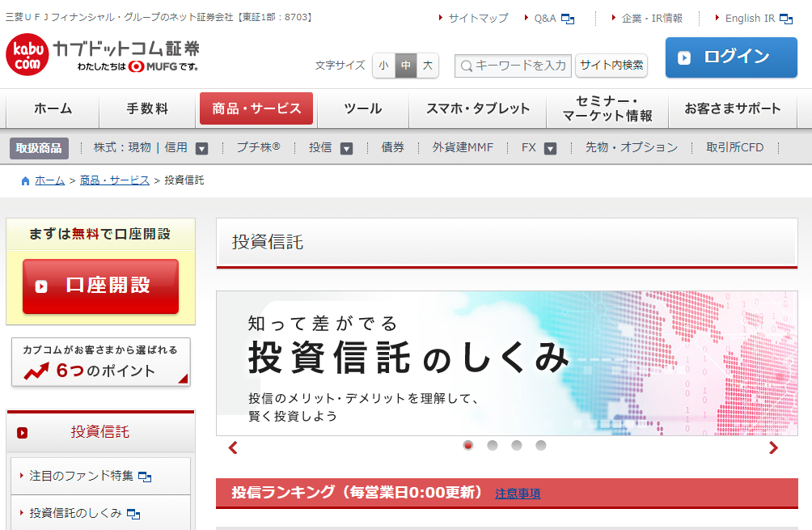Click the blue ログイン button
The height and width of the screenshot is (530, 812).
click(731, 57)
